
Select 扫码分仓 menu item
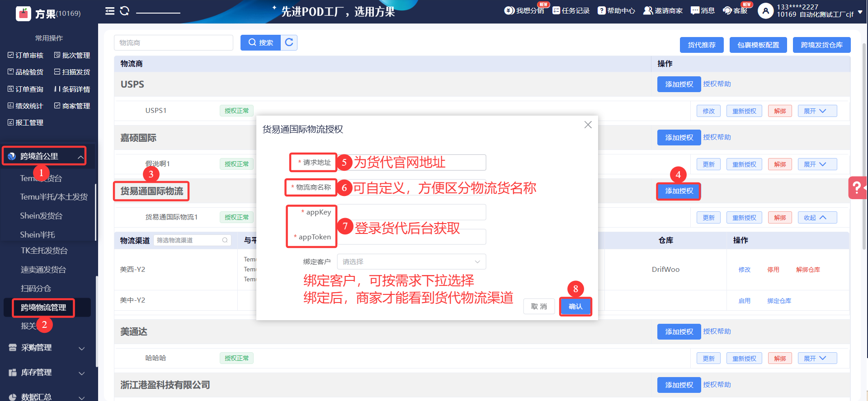coord(36,289)
